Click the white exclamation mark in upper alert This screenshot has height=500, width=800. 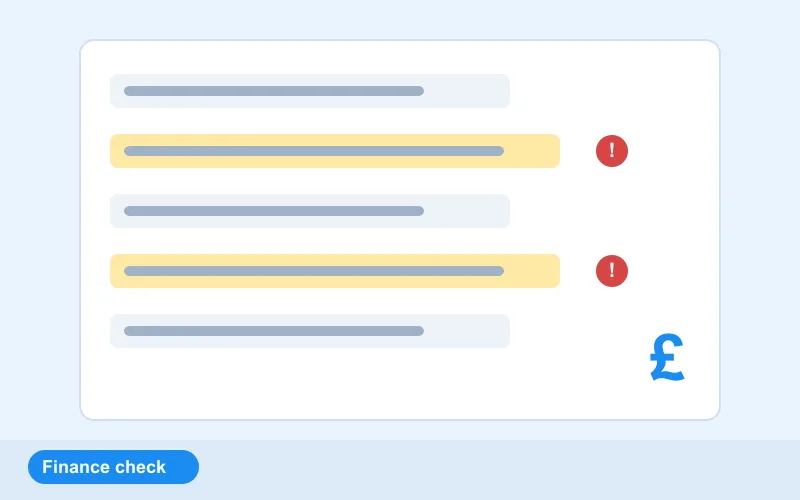coord(612,150)
